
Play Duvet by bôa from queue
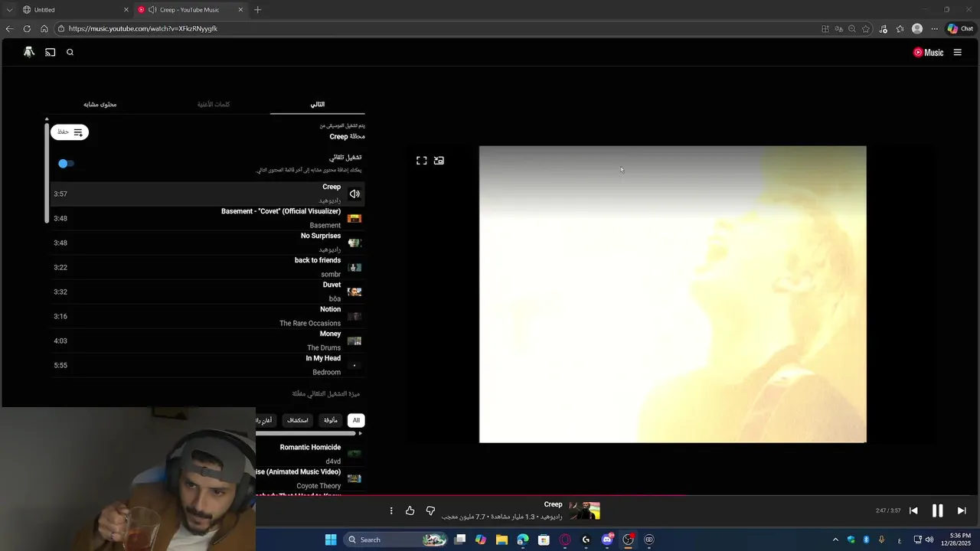tap(207, 292)
